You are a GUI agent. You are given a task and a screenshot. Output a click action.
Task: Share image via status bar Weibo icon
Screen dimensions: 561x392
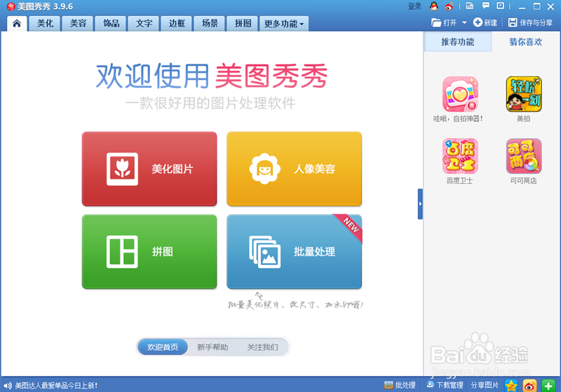tap(529, 386)
